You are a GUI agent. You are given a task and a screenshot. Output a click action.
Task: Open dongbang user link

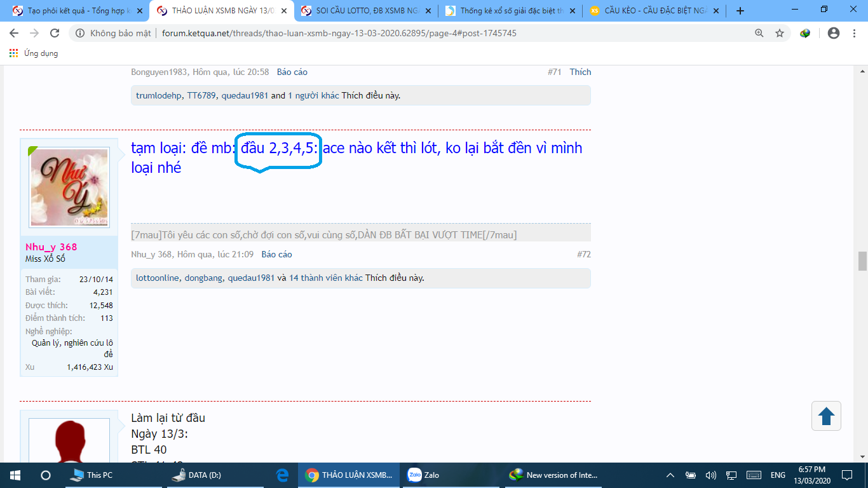click(203, 278)
